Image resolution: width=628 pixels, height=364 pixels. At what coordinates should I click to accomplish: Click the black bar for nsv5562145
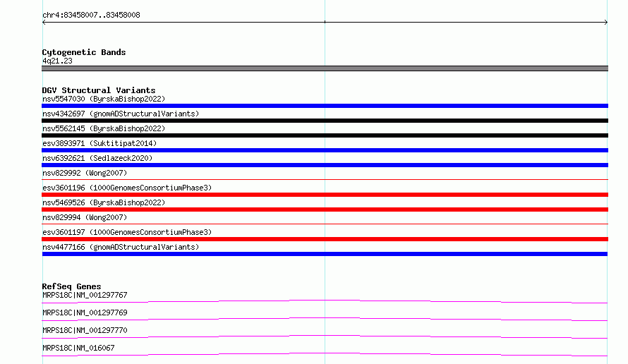325,135
